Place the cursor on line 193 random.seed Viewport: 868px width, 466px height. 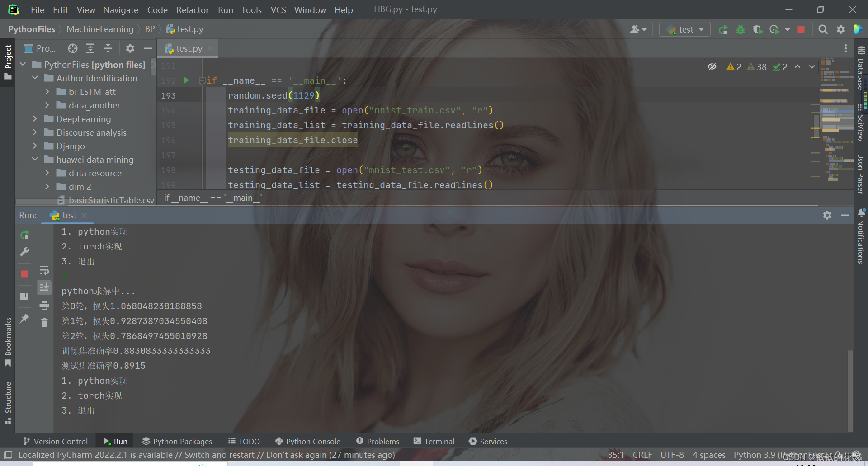coord(274,95)
